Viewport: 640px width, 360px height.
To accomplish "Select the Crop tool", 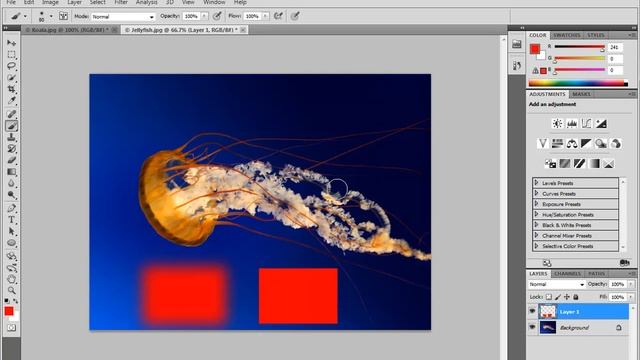I will (11, 89).
